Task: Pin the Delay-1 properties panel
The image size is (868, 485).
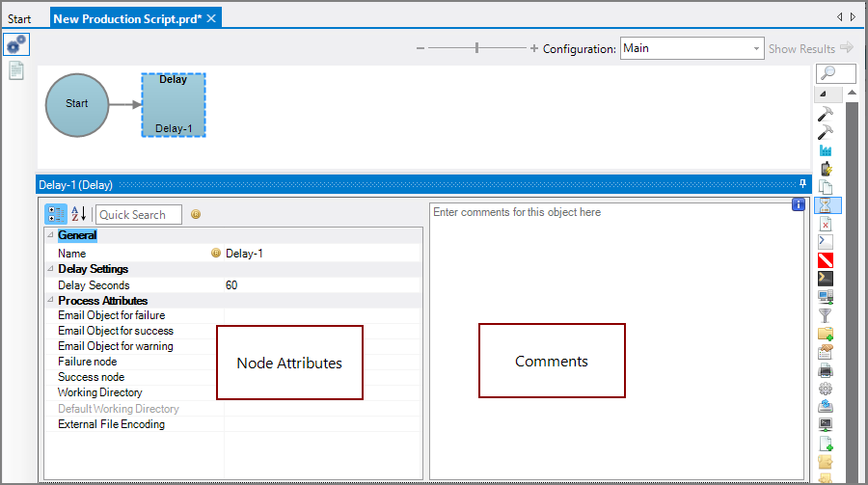Action: pos(802,184)
